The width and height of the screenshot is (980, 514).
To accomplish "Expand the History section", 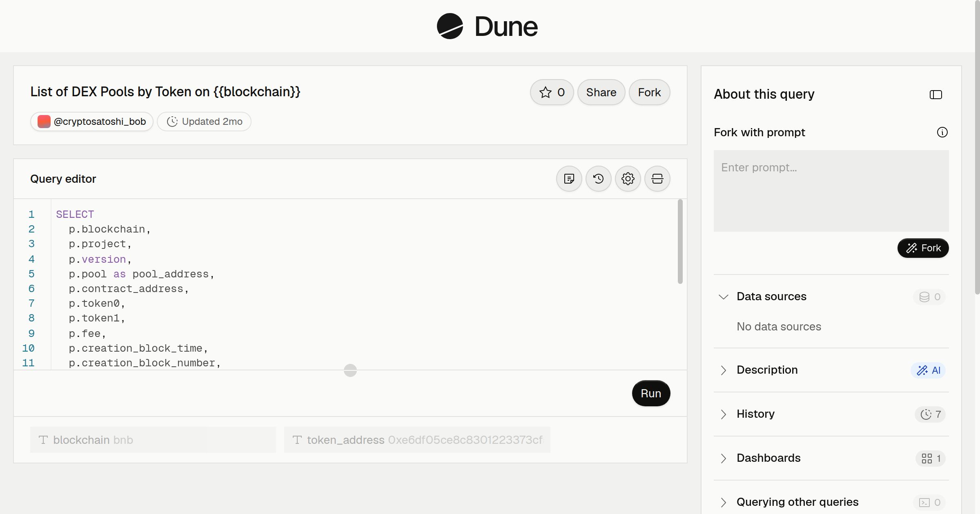I will pyautogui.click(x=724, y=414).
